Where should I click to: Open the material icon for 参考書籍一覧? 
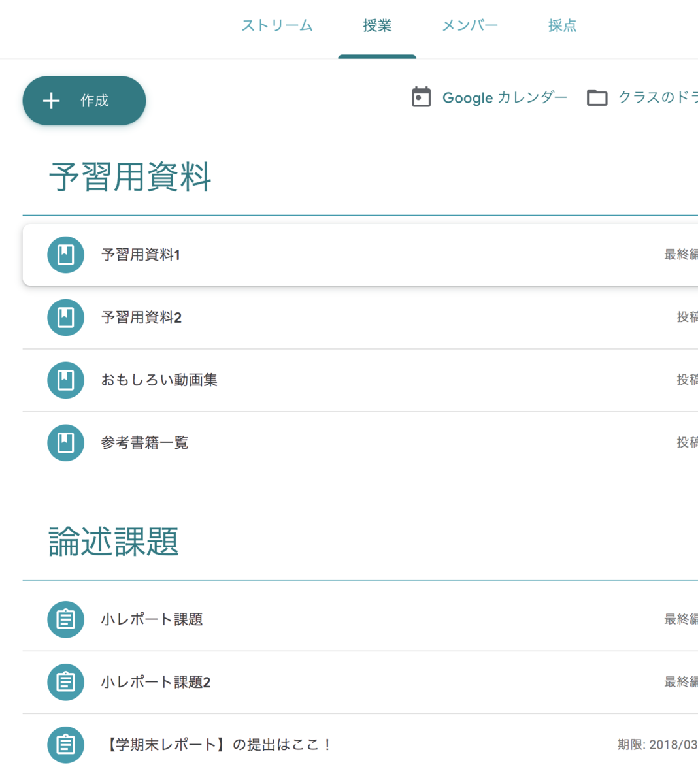tap(65, 443)
